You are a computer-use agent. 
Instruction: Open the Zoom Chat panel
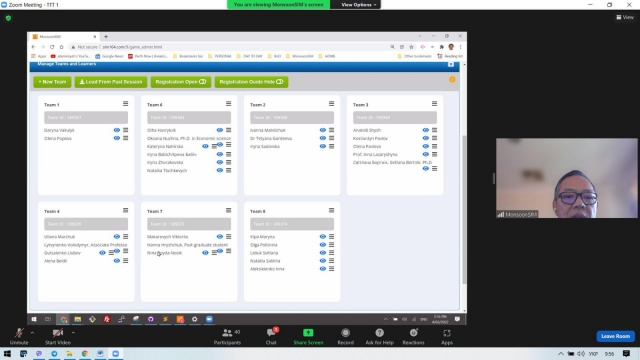click(271, 333)
